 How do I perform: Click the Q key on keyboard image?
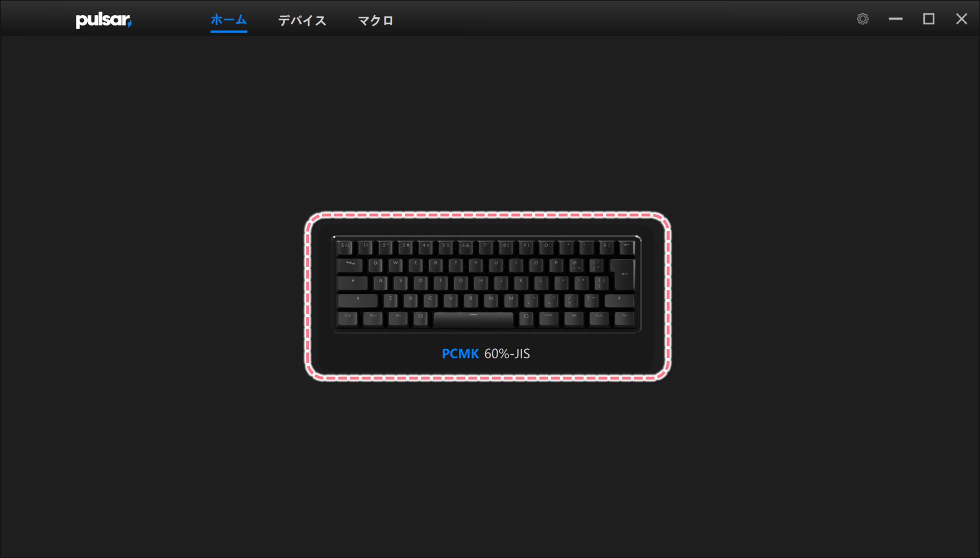(x=376, y=265)
